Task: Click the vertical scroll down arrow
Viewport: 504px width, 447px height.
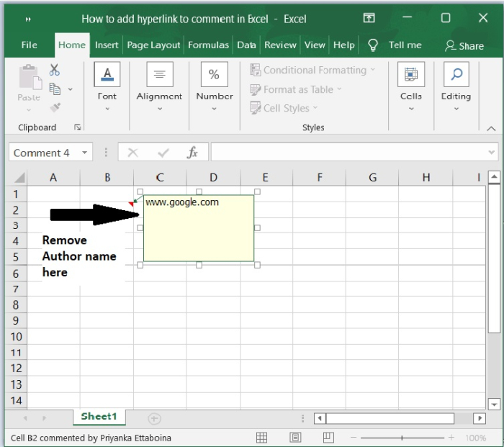Action: click(x=494, y=405)
